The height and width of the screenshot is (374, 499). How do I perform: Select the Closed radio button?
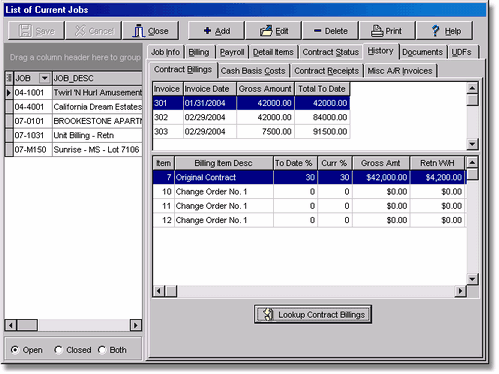58,350
